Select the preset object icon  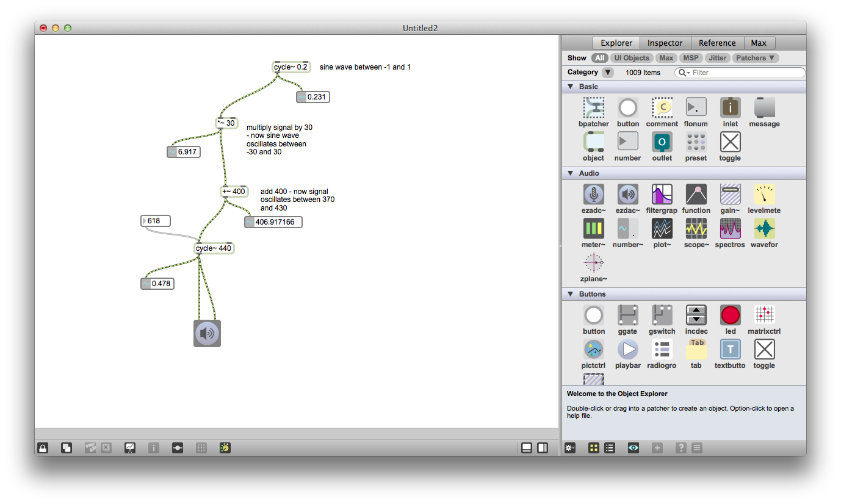(x=696, y=142)
